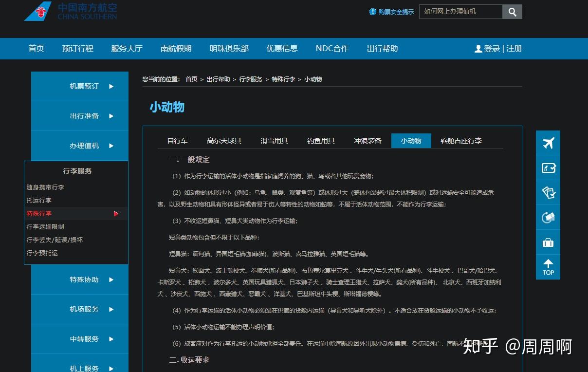Click the 行李服务 submenu heading
This screenshot has width=588, height=372.
coord(77,171)
